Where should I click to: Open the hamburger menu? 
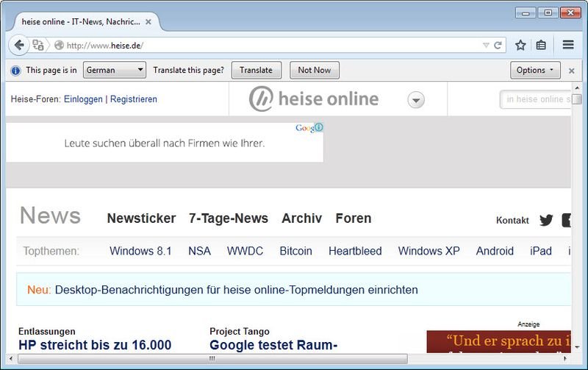pos(567,45)
